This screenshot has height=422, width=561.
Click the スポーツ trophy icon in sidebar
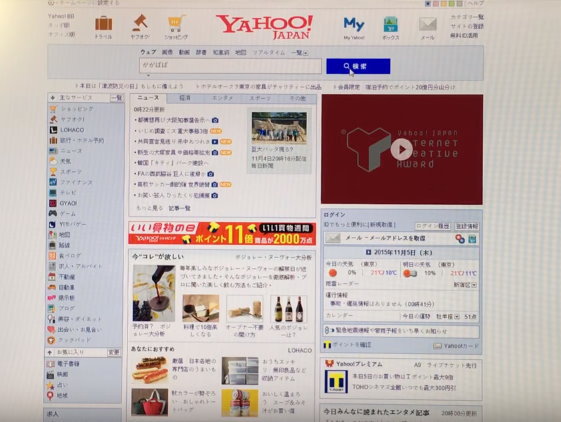(53, 172)
